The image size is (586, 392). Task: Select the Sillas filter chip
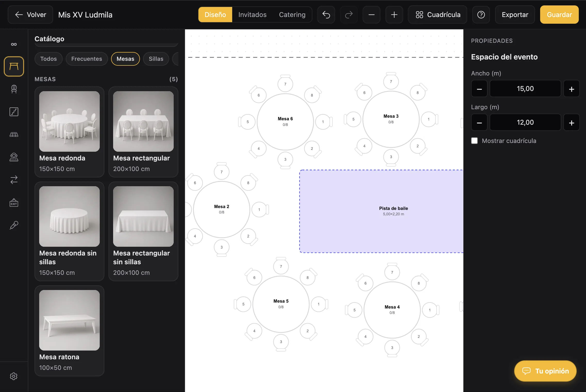156,59
